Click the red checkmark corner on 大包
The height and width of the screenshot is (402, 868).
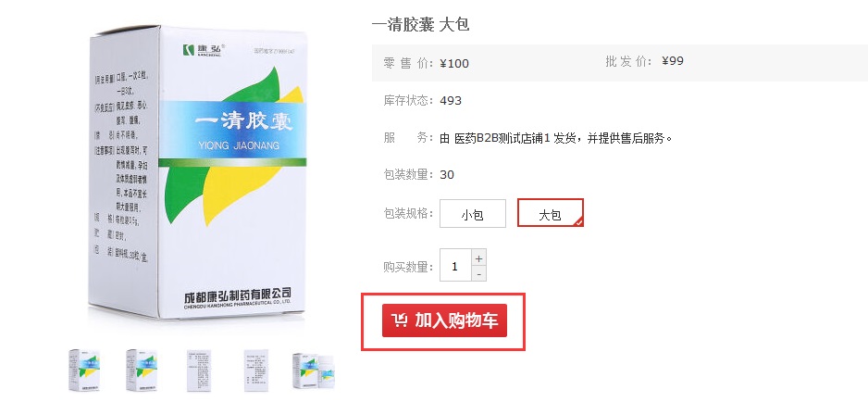578,221
